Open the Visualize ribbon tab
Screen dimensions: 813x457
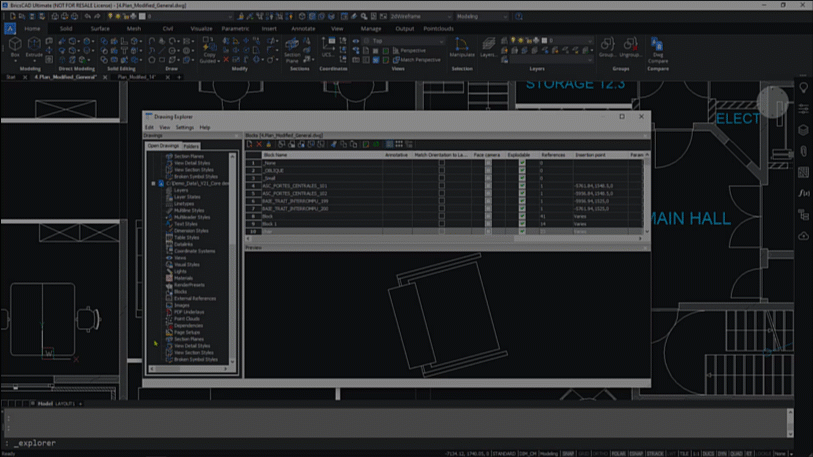pos(201,29)
